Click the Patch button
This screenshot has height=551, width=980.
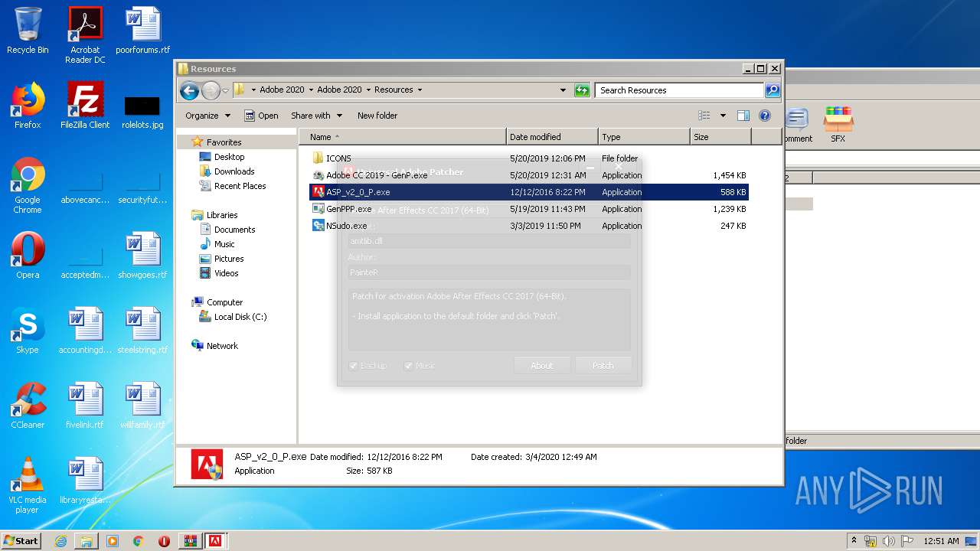[x=603, y=366]
